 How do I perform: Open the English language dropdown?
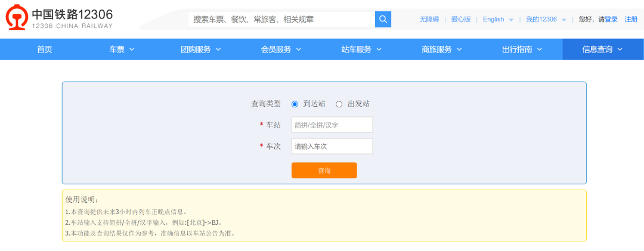tap(498, 19)
